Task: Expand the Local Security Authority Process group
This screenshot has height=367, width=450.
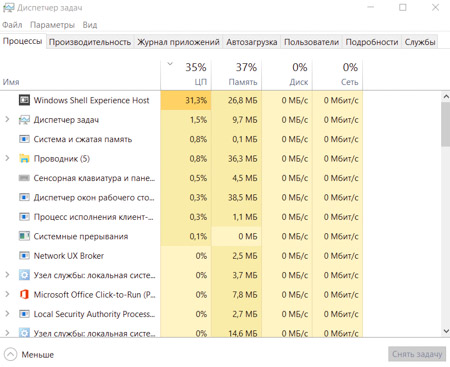Action: [7, 313]
